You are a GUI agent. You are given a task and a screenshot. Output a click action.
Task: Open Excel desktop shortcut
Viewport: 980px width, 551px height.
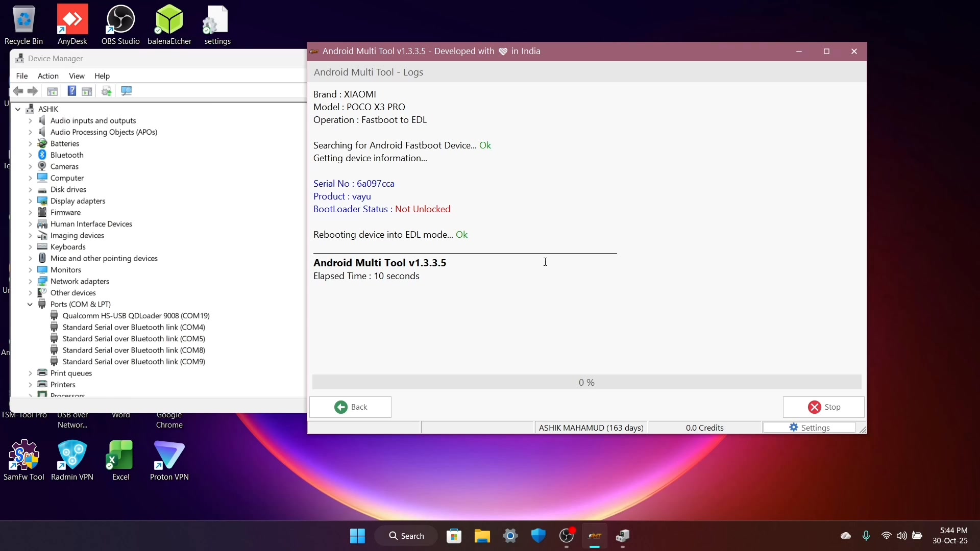coord(120,460)
